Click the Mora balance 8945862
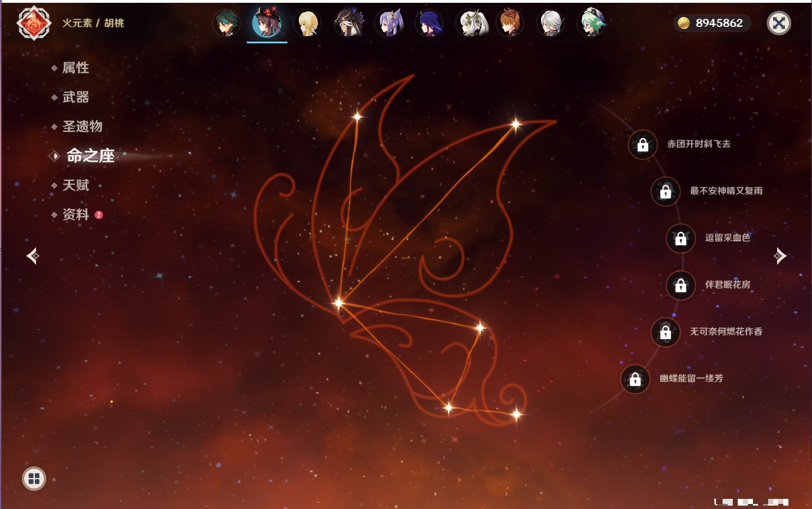 (x=719, y=23)
